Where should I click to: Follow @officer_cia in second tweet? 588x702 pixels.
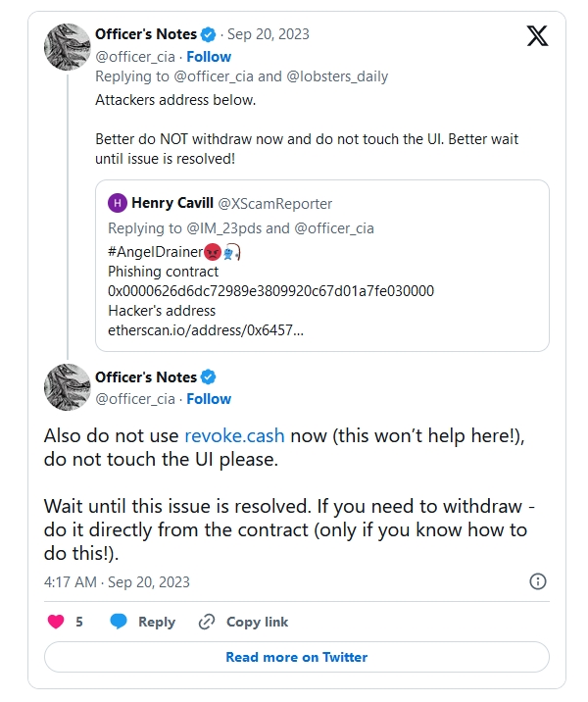coord(209,399)
